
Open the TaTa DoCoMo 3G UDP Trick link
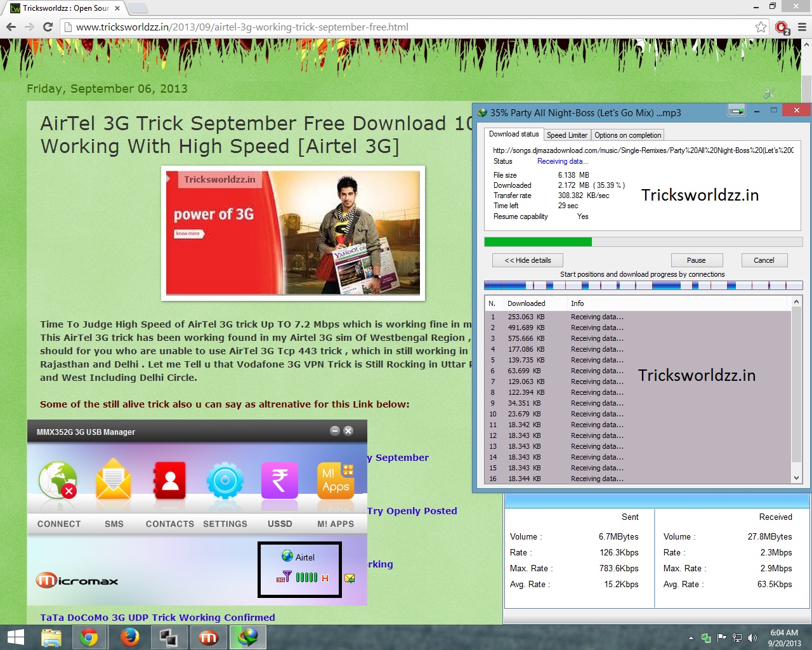click(x=157, y=617)
